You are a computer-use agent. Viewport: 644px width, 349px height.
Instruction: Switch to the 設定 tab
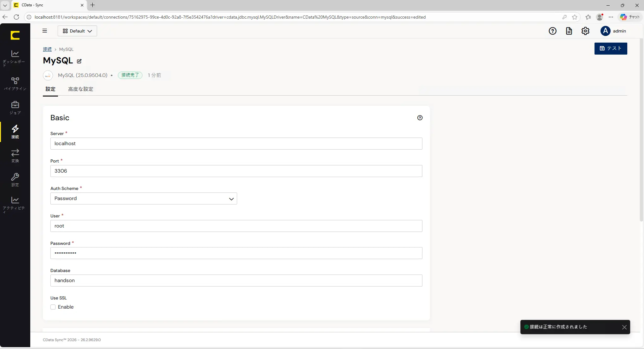click(x=50, y=89)
